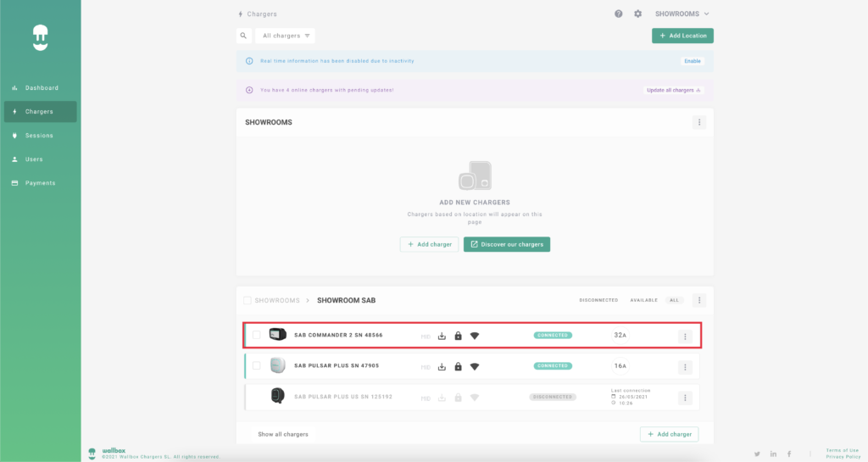Click Show all chargers
Screen dimensions: 868x462
[283, 434]
